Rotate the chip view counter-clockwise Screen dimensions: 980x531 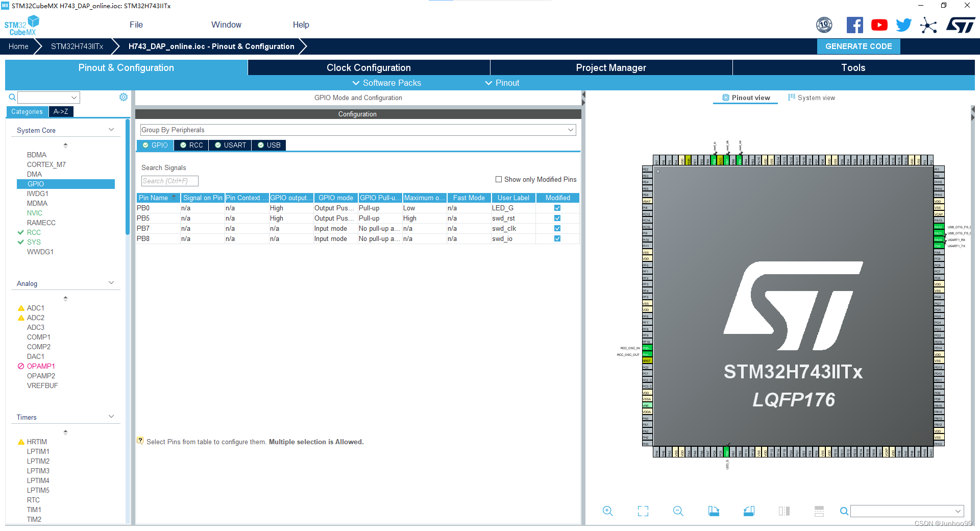[749, 511]
